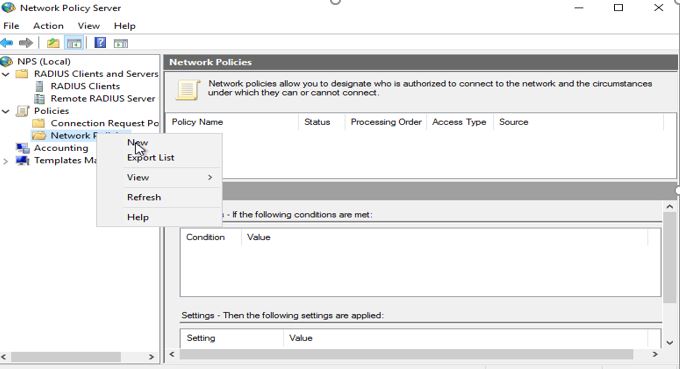Open the Action menu in the menu bar
The height and width of the screenshot is (369, 680).
click(48, 26)
